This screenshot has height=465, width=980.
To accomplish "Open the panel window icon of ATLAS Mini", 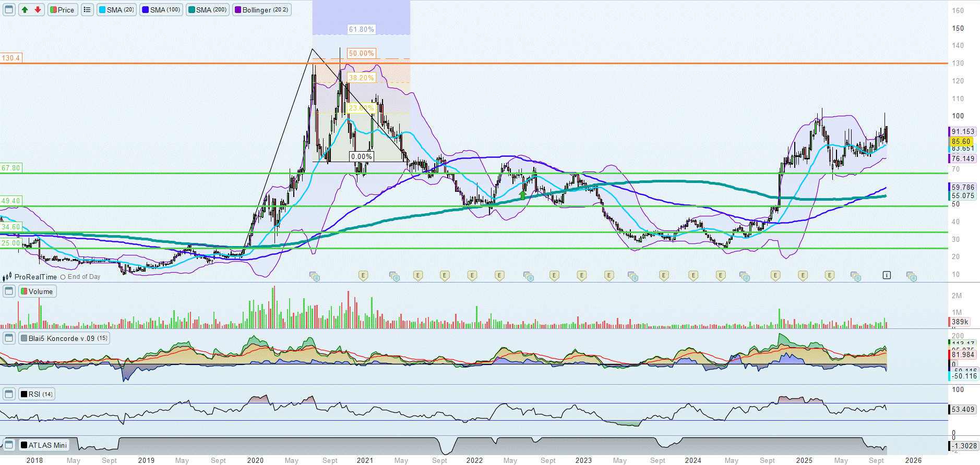I will coord(9,445).
